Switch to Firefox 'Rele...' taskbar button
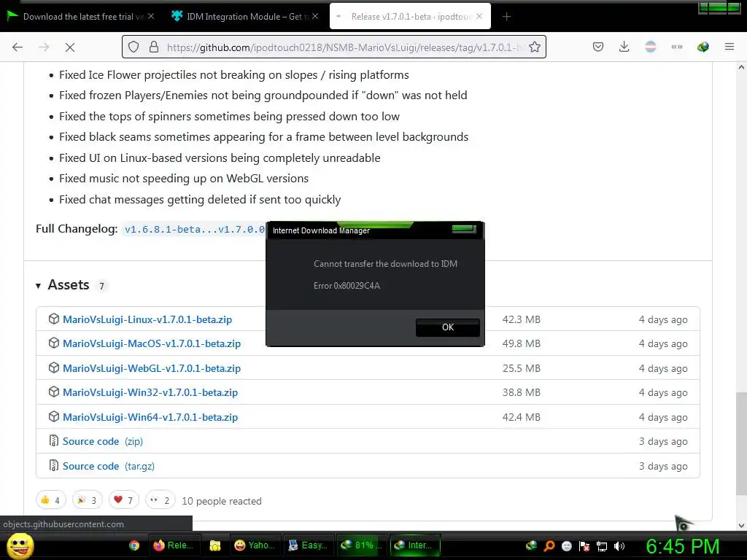The height and width of the screenshot is (560, 747). pos(174,545)
